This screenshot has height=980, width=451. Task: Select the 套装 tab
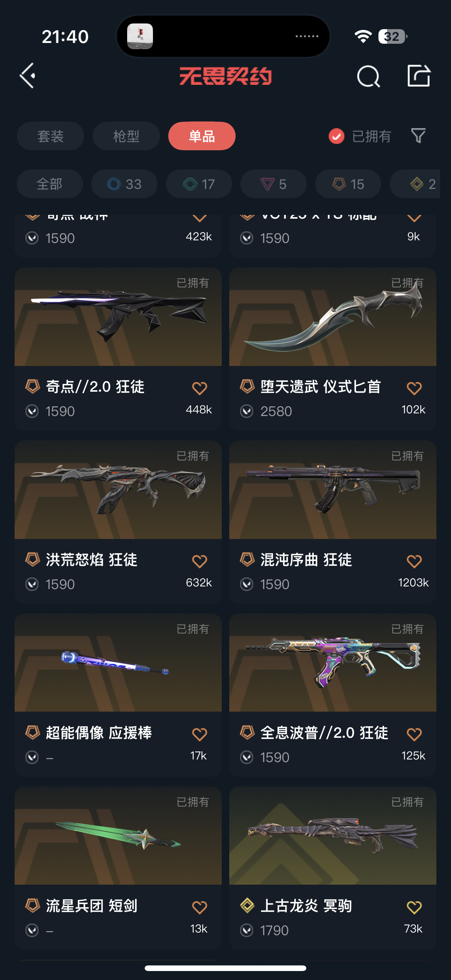[50, 136]
